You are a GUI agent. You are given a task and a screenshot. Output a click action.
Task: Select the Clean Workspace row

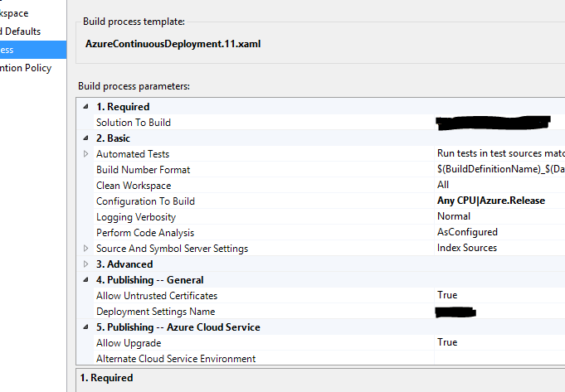(x=329, y=186)
